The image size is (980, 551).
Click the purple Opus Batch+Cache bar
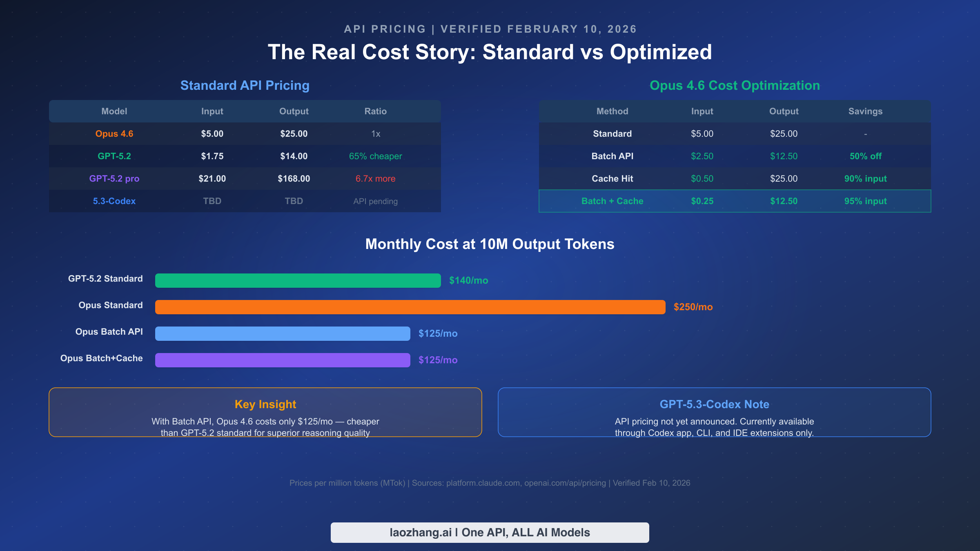(283, 360)
